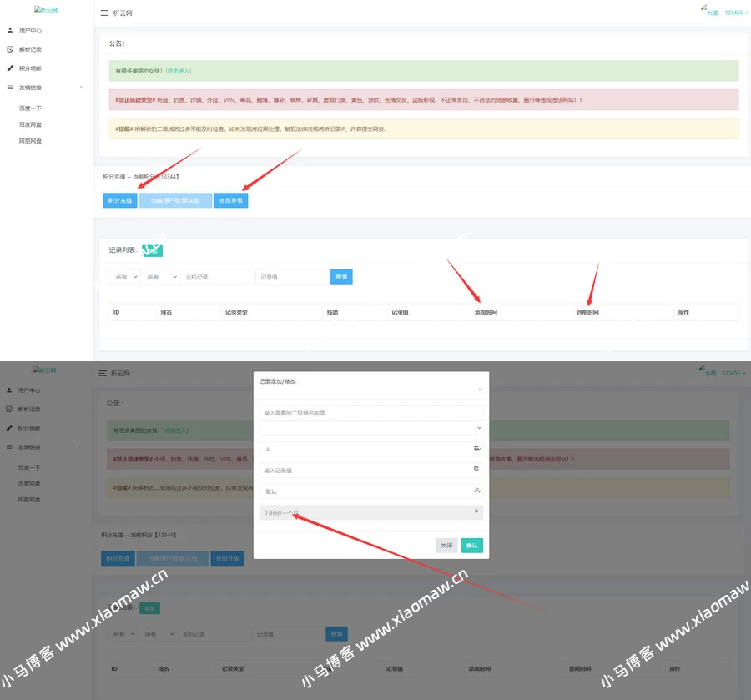
Task: Click the 用户中心 person icon in upper sidebar
Action: pyautogui.click(x=10, y=30)
